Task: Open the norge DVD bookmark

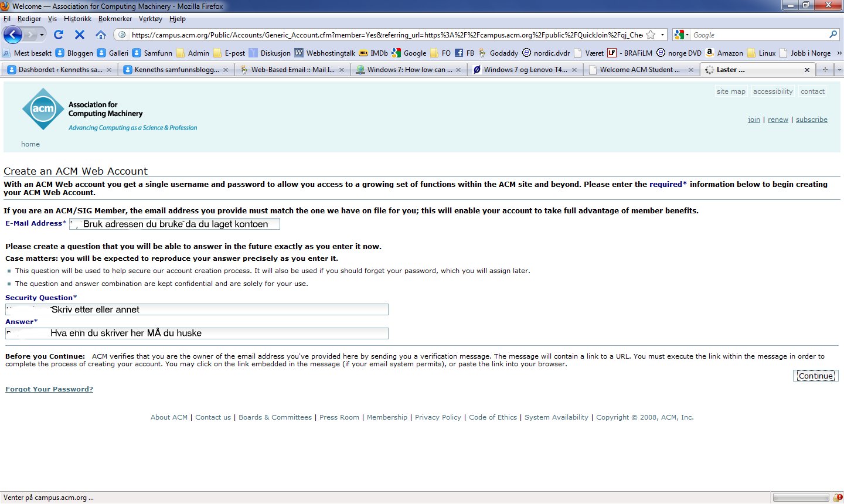Action: [679, 53]
